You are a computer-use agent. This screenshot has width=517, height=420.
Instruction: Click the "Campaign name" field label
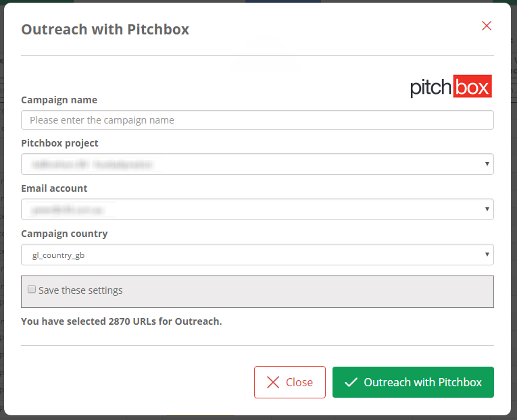59,100
